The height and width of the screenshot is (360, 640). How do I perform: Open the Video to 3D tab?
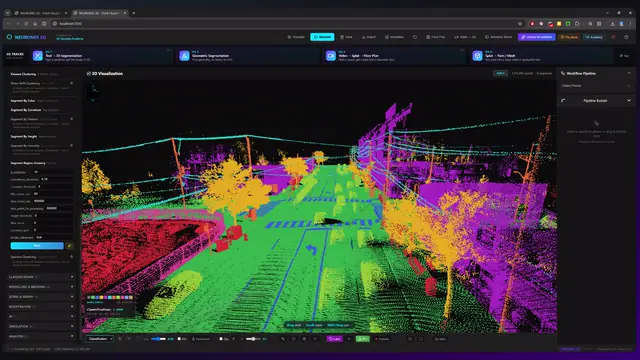[x=465, y=37]
